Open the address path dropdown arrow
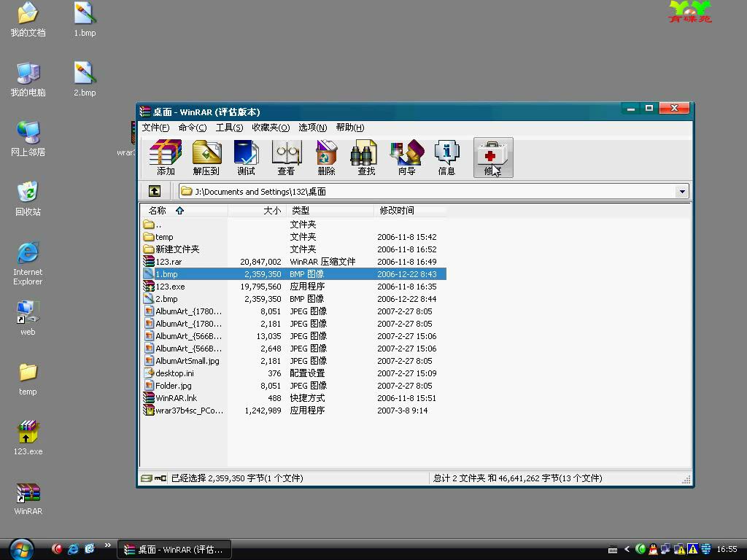The image size is (747, 560). pyautogui.click(x=682, y=192)
